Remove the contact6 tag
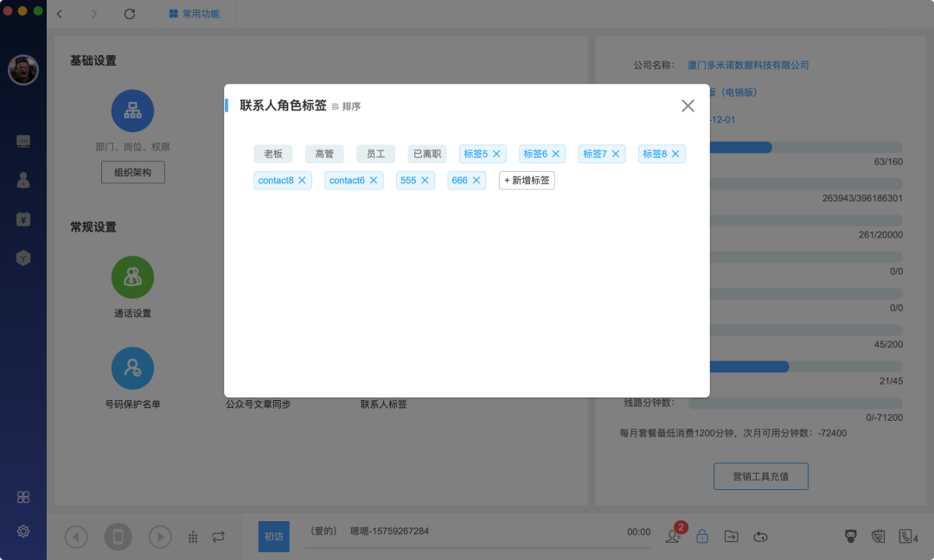934x560 pixels. point(374,181)
